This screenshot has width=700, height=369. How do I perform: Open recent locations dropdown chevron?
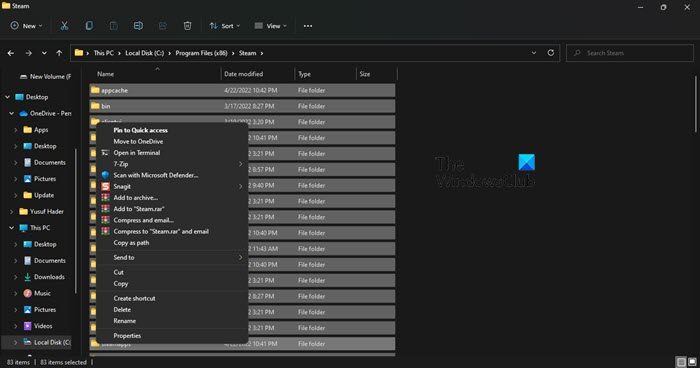click(44, 53)
